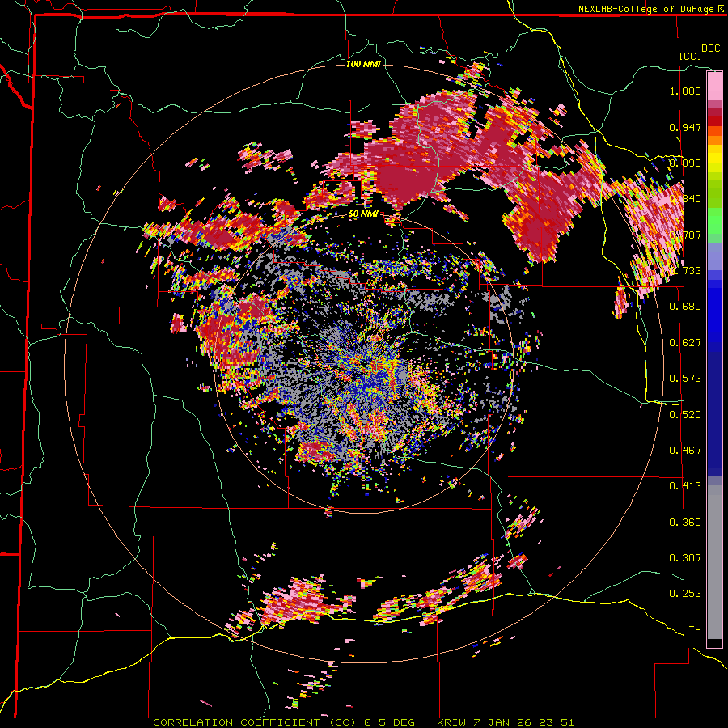This screenshot has width=728, height=728.
Task: Click the 0.680 legend value
Action: (685, 307)
